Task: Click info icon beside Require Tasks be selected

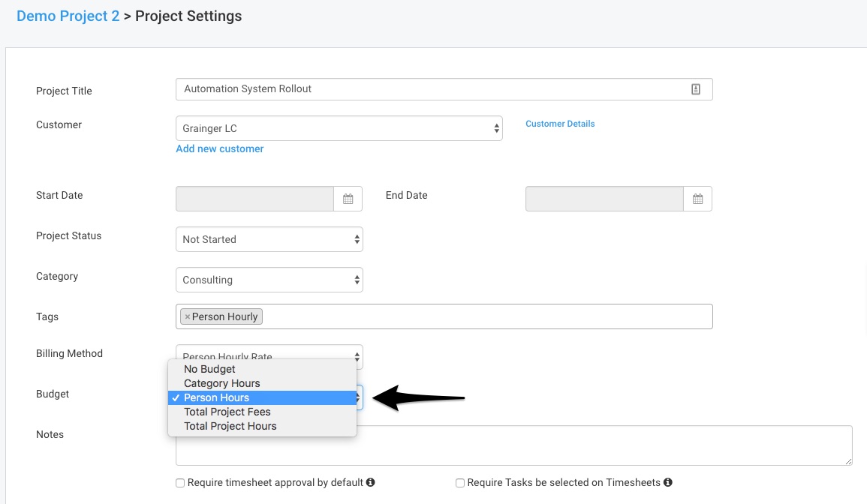Action: coord(668,483)
